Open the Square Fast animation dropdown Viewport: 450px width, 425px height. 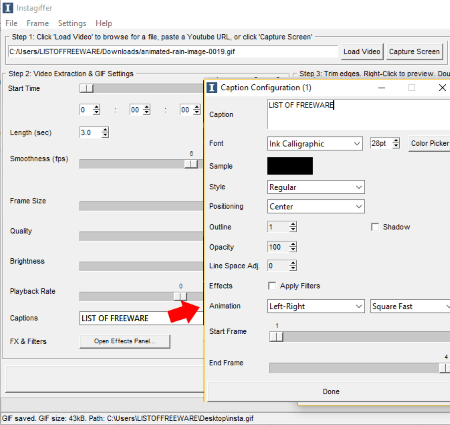[410, 306]
